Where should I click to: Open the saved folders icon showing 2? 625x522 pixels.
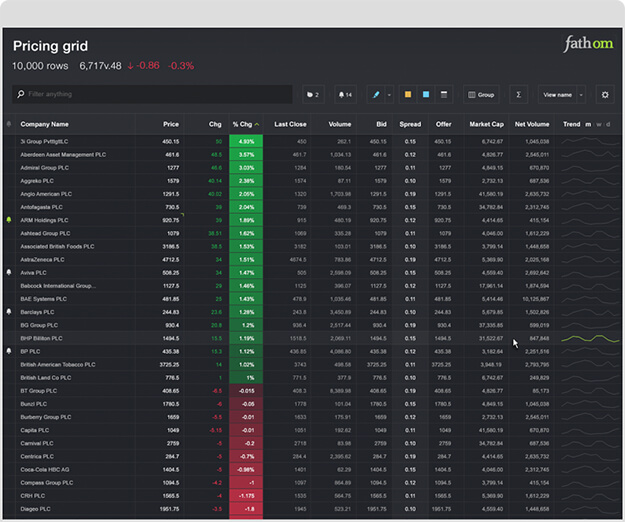(x=313, y=95)
